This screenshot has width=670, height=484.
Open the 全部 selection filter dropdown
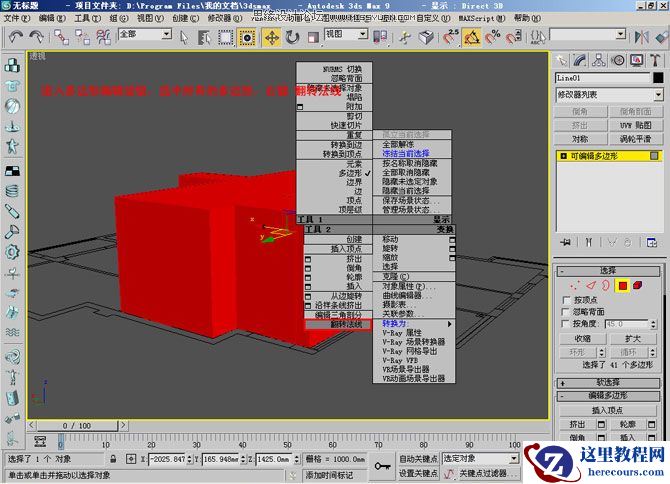[x=145, y=34]
